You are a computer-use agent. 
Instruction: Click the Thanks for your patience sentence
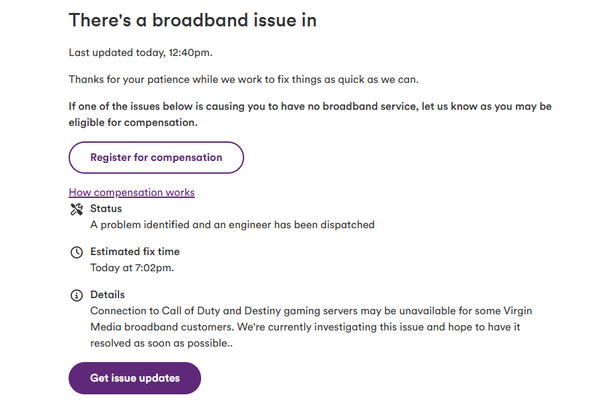(244, 79)
